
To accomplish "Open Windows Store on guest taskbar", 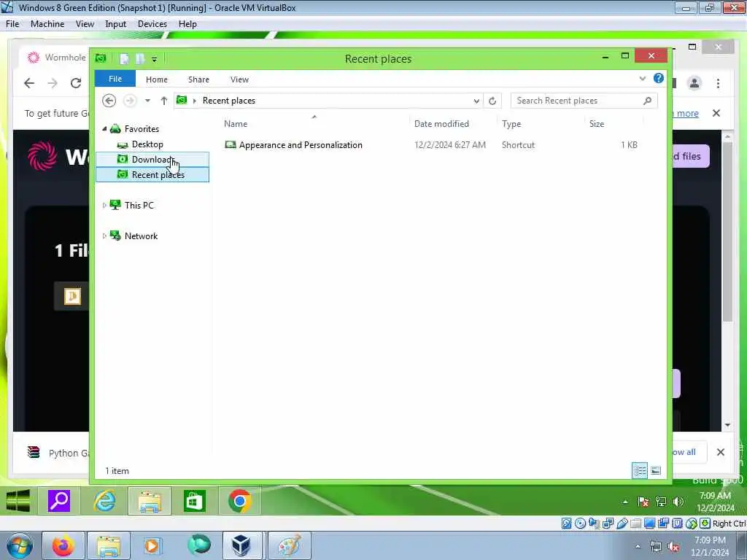I will click(194, 501).
